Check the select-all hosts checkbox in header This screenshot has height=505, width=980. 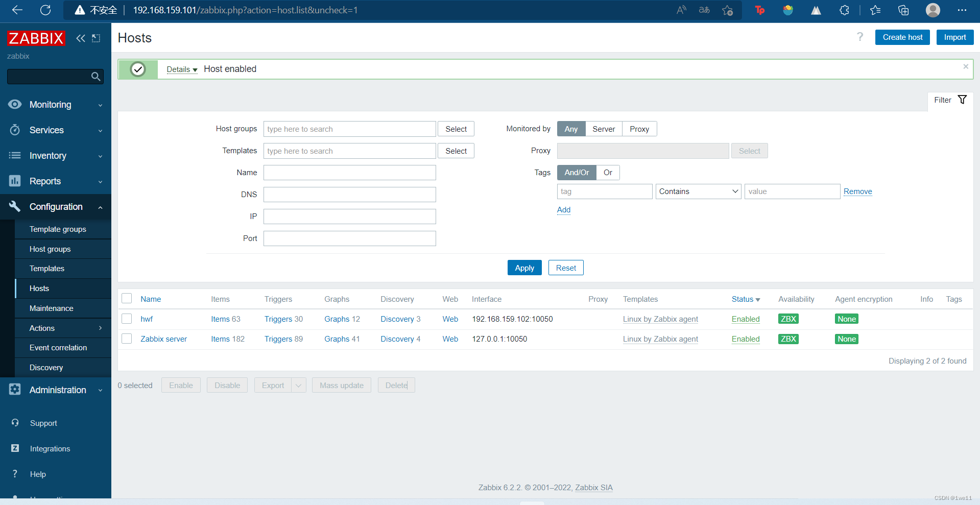coord(127,299)
